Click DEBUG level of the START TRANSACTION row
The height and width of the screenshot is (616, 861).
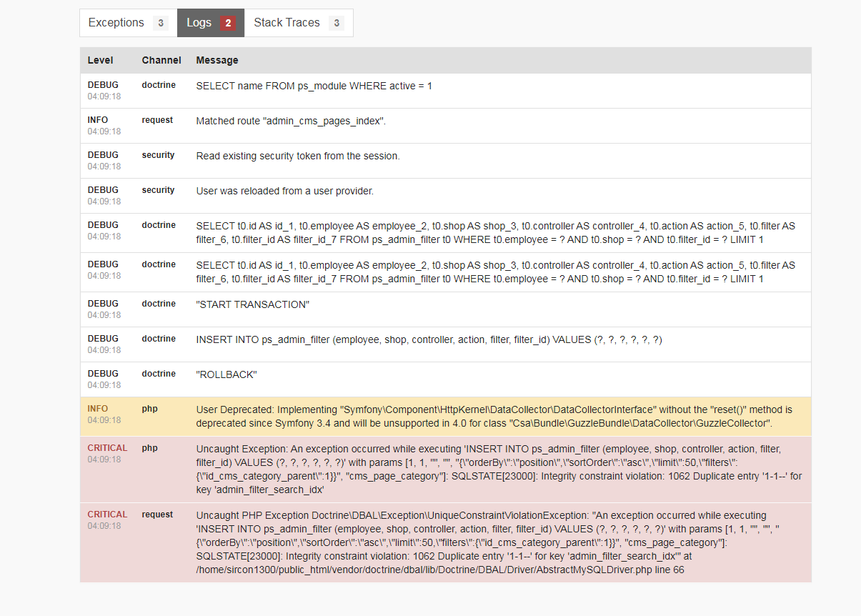[103, 304]
